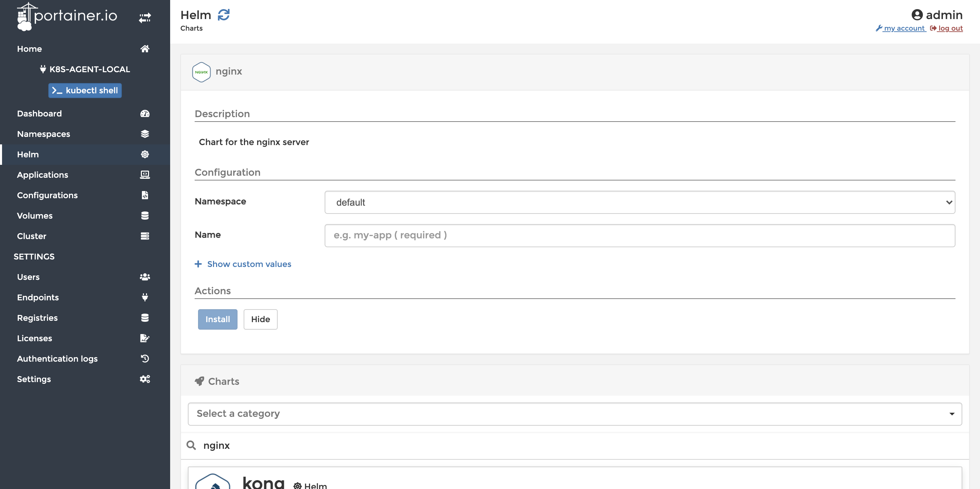Image resolution: width=980 pixels, height=489 pixels.
Task: Click the Helm refresh icon
Action: click(x=224, y=15)
